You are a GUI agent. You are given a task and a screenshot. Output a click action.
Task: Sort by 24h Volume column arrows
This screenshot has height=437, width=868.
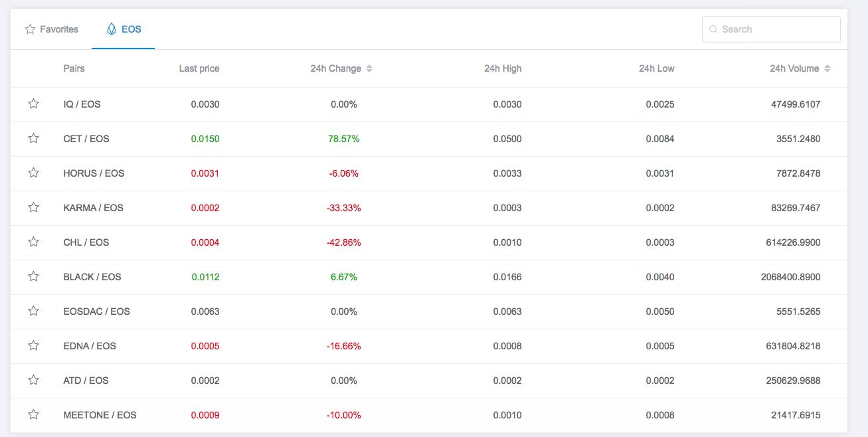[827, 68]
